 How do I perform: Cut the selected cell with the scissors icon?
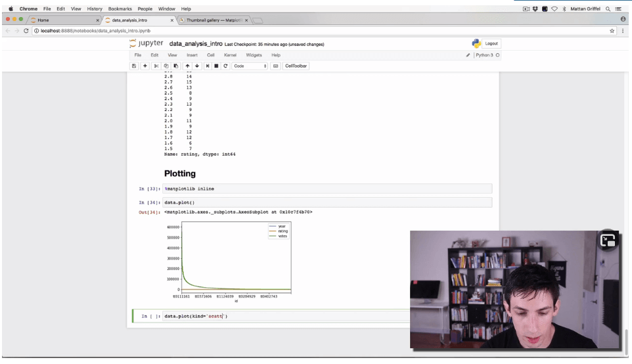[156, 66]
